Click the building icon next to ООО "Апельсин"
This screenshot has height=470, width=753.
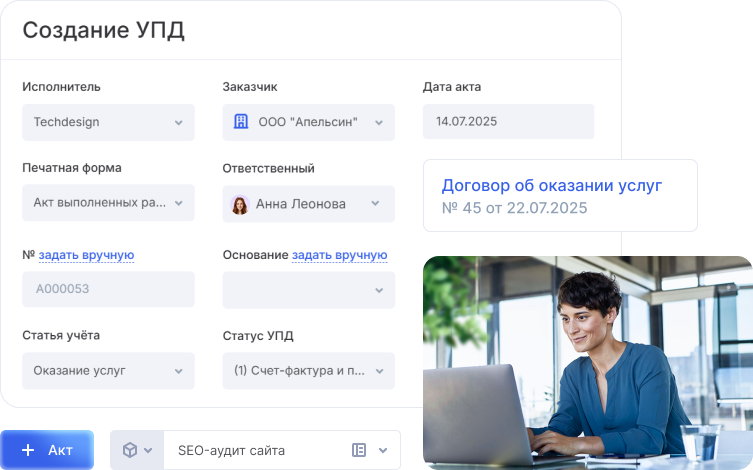[x=241, y=121]
